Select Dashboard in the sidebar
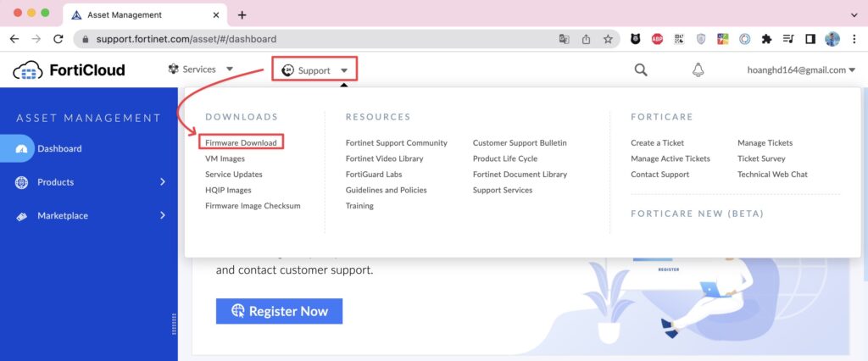 59,148
